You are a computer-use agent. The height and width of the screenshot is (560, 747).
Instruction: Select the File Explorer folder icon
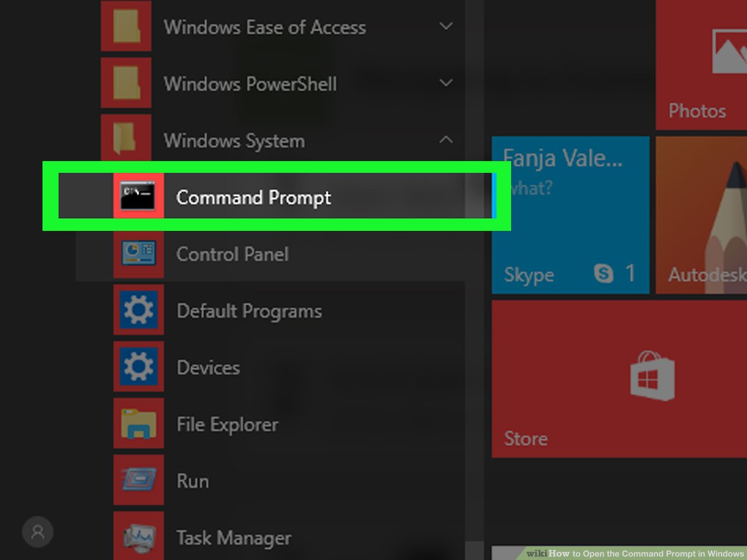pyautogui.click(x=138, y=424)
